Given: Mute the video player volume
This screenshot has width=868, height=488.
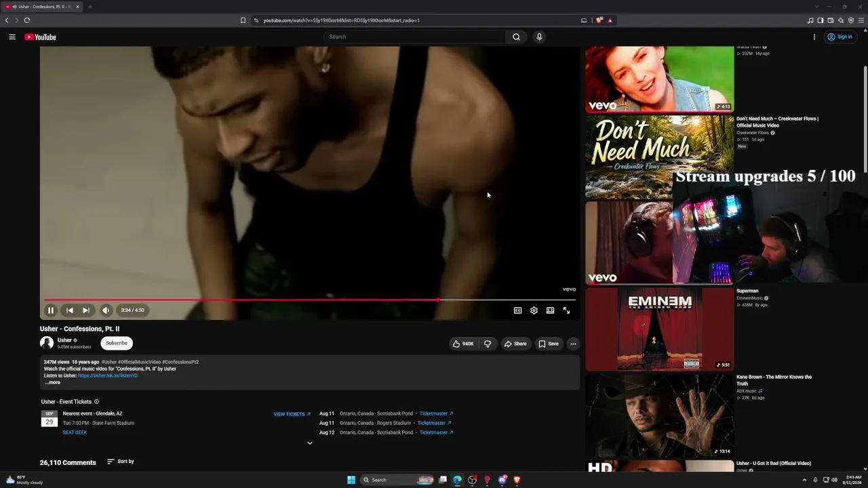Looking at the screenshot, I should point(106,310).
